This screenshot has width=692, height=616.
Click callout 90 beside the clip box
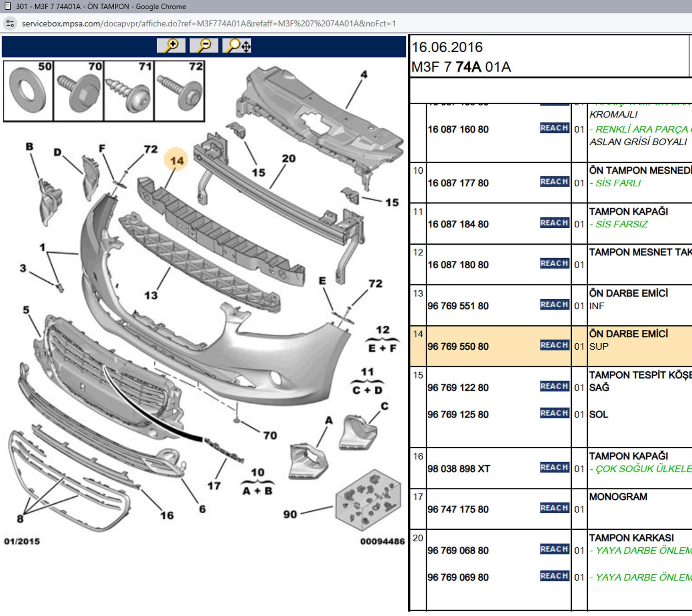tap(290, 514)
